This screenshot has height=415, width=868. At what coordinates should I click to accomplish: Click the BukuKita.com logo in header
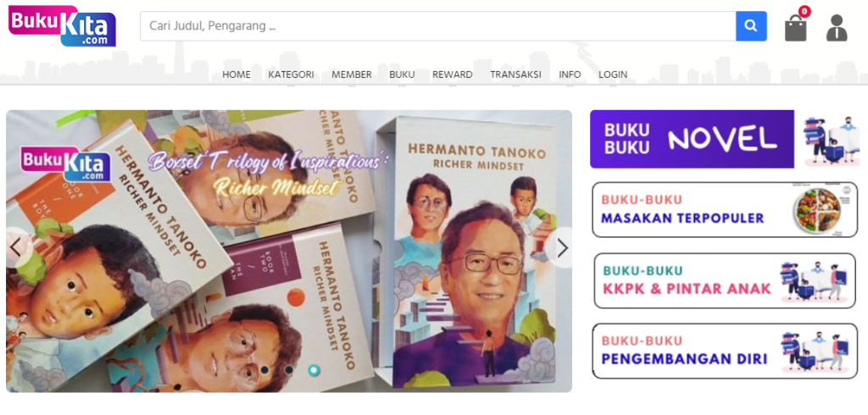click(62, 26)
